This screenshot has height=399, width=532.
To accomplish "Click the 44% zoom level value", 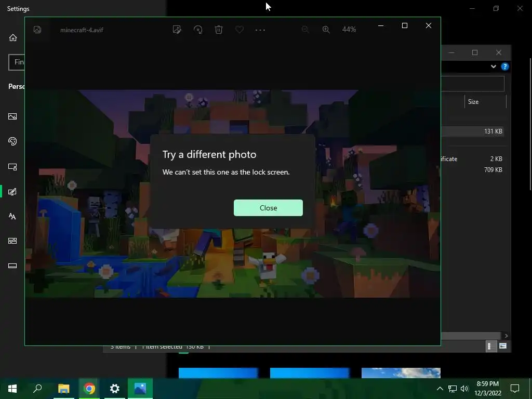I will (349, 30).
